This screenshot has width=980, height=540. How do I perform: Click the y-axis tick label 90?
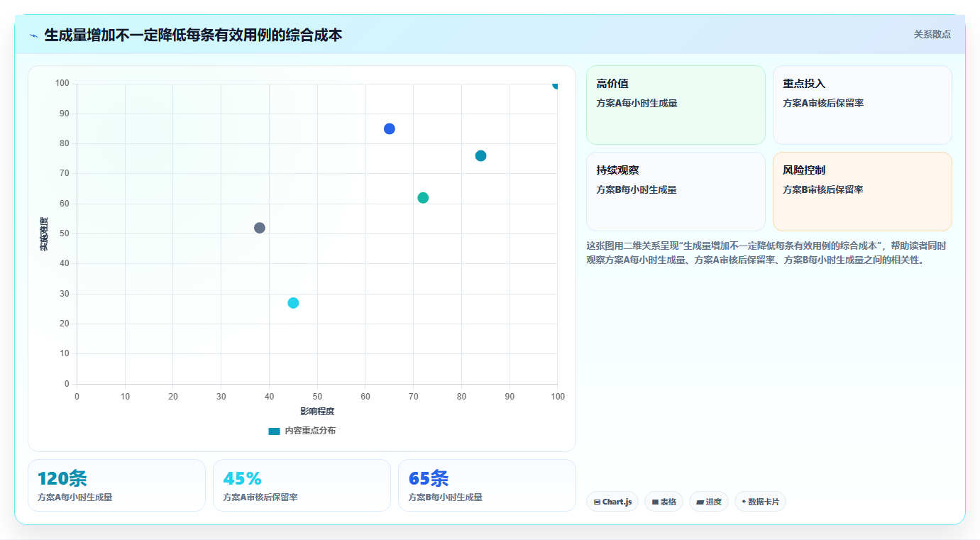[x=65, y=114]
